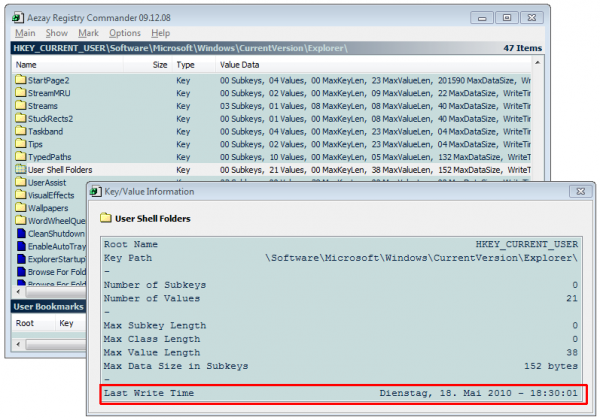Click the User Shell Folders row icon
This screenshot has width=600, height=420.
coord(21,169)
